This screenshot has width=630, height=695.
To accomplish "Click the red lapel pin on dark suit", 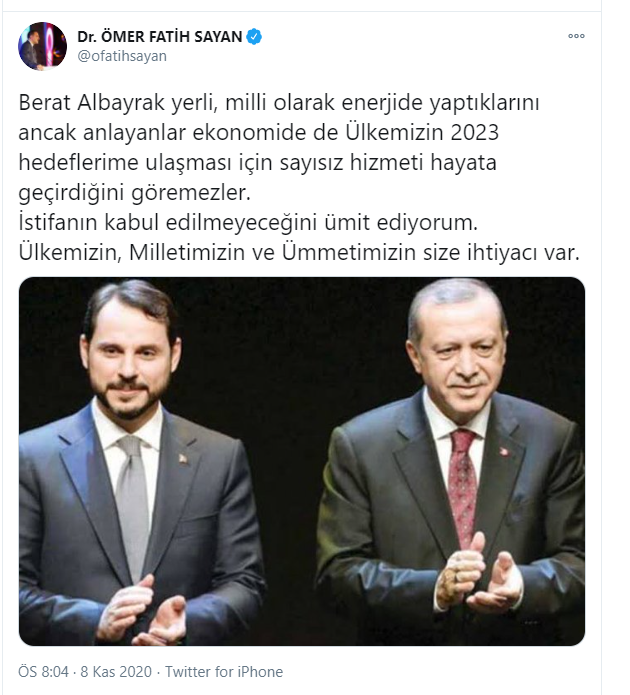I will click(x=503, y=451).
